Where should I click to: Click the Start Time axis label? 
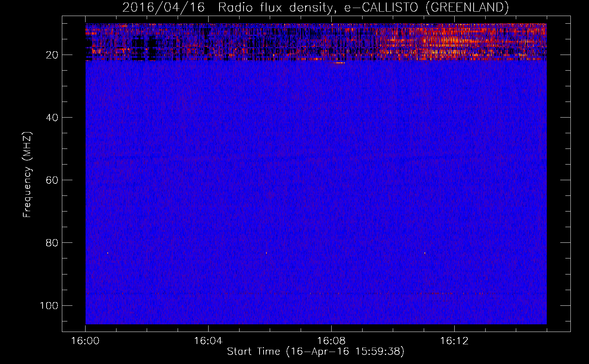point(316,351)
